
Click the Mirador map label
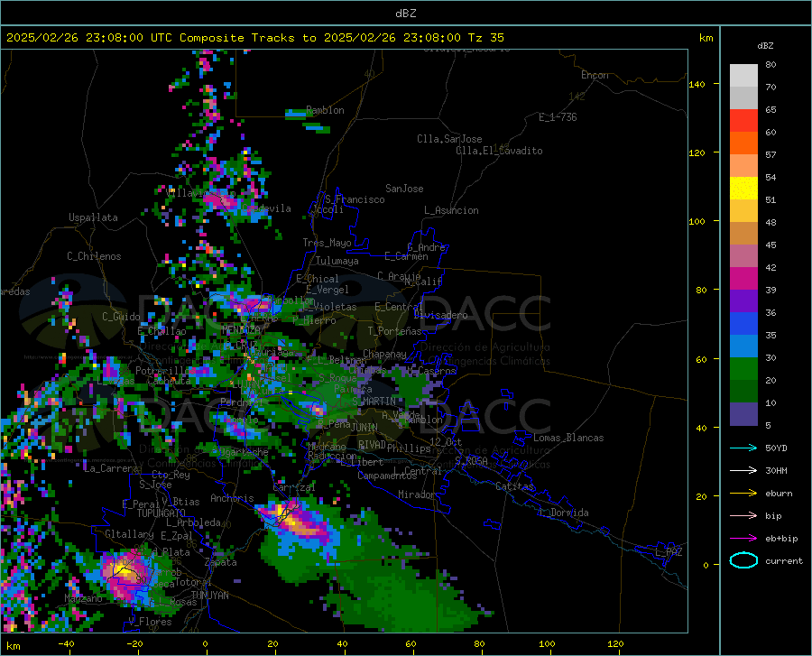pyautogui.click(x=417, y=494)
